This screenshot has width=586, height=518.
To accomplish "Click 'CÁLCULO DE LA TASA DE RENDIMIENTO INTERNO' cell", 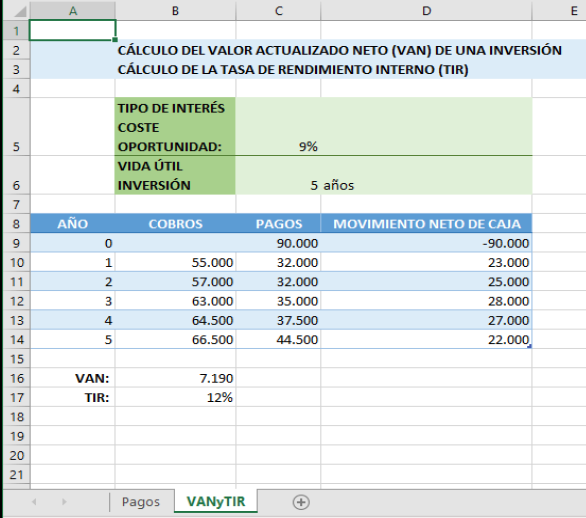I will click(x=293, y=70).
